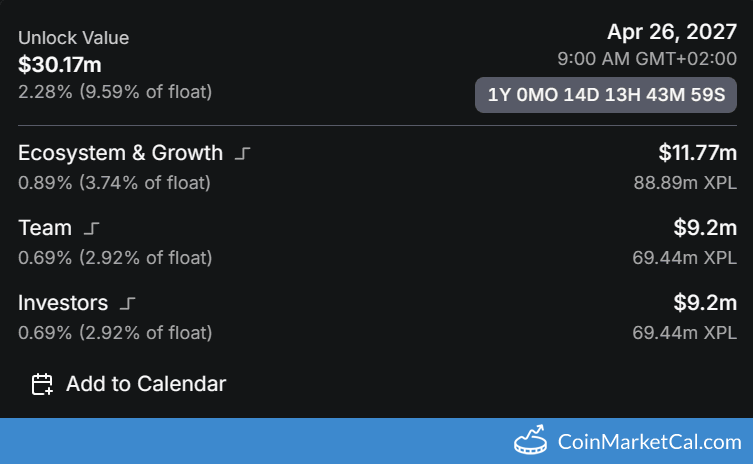The width and height of the screenshot is (753, 464).
Task: Click the 0.89% (3.74% of float) text
Action: pos(115,183)
